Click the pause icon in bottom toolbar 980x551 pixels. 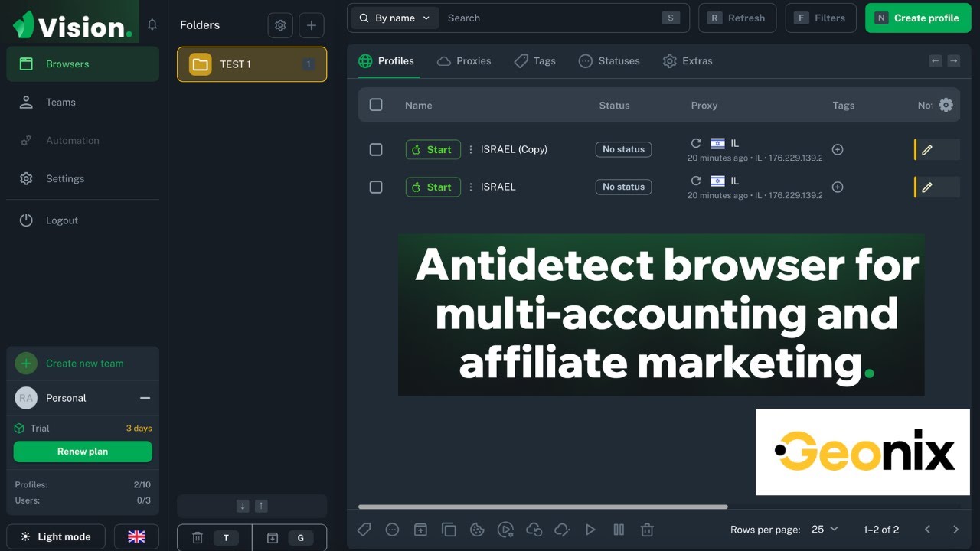(619, 530)
